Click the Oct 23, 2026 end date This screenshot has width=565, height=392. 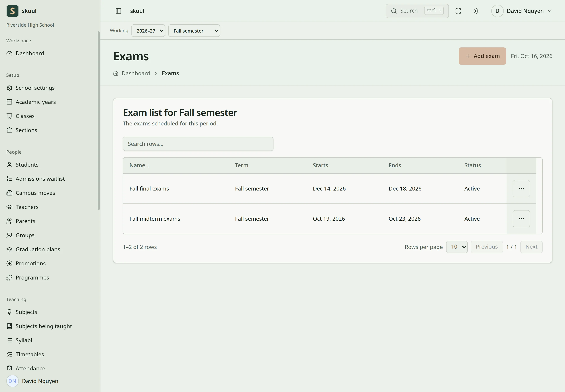click(x=405, y=219)
